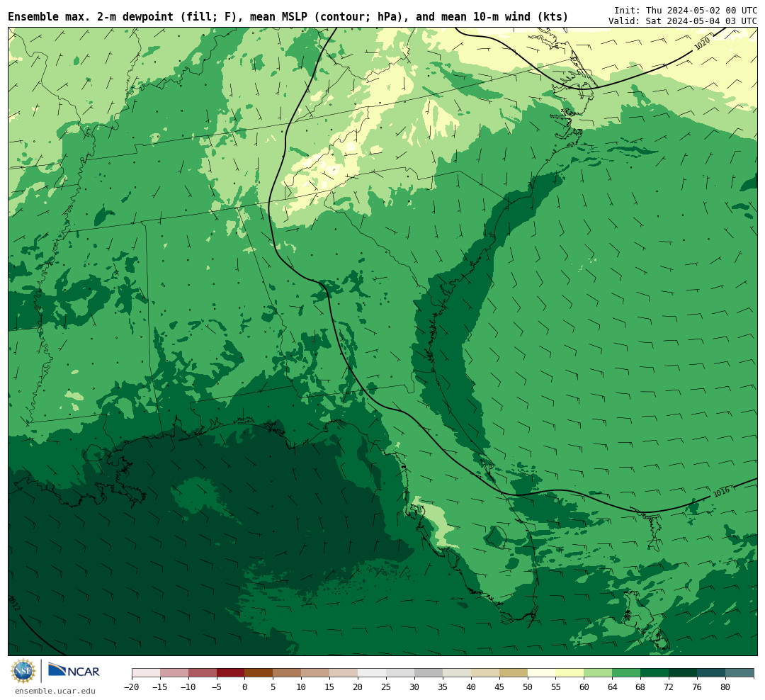Screen dimensions: 765x700
Task: Select the map title about ensemble max dewpoint
Action: coord(288,17)
